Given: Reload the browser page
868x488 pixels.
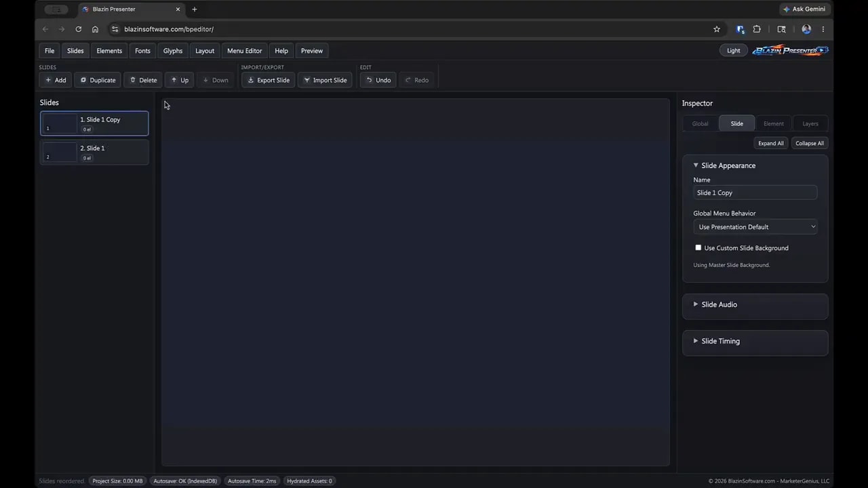Looking at the screenshot, I should pyautogui.click(x=79, y=29).
